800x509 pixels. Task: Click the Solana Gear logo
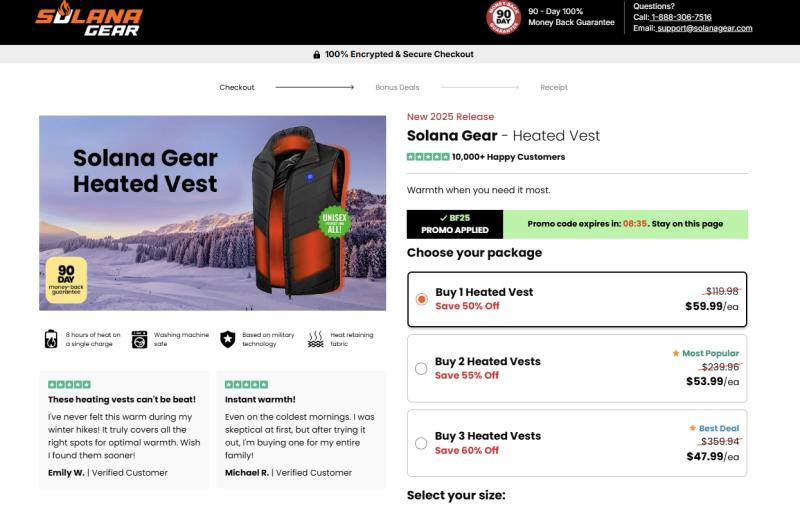89,19
